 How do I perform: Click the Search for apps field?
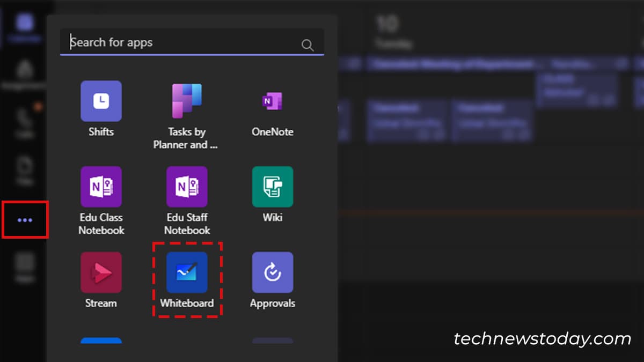192,42
